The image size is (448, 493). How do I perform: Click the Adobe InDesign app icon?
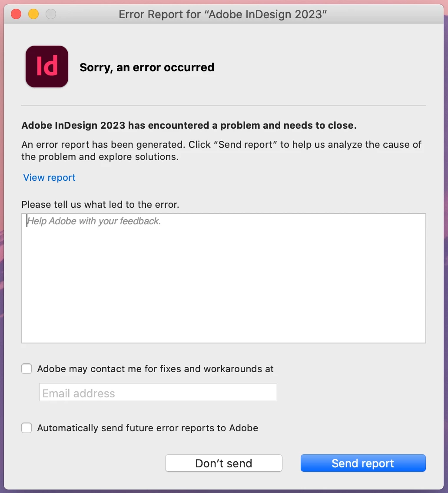click(47, 67)
